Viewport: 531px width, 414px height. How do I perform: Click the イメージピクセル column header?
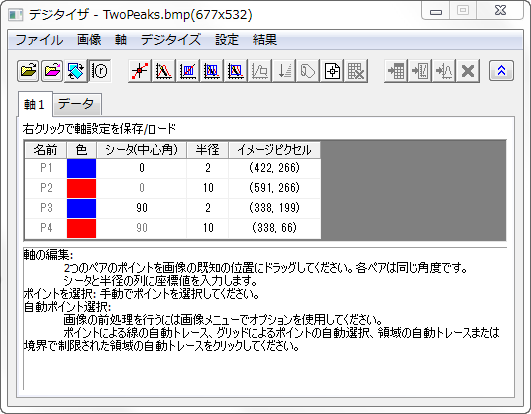pos(274,150)
